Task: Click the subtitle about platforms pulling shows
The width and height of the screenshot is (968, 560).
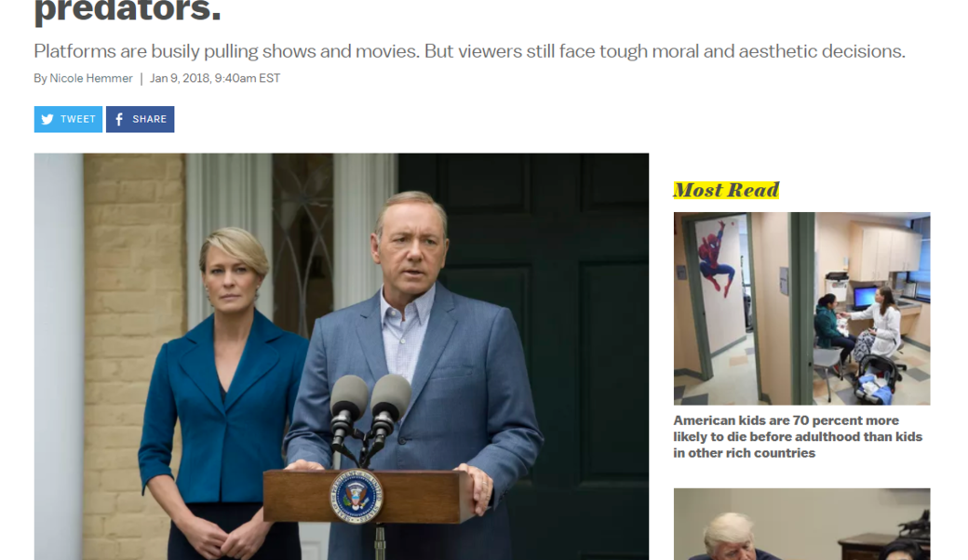Action: pyautogui.click(x=469, y=51)
